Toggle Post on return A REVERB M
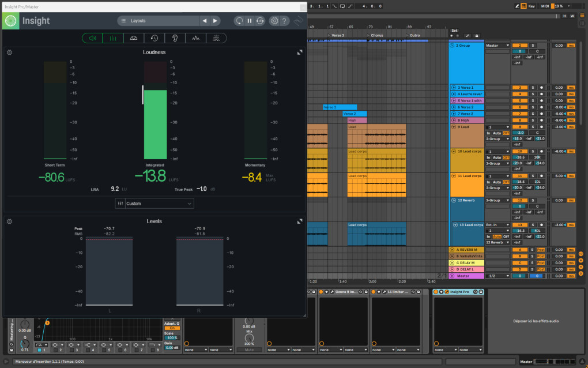The image size is (588, 368). 541,250
